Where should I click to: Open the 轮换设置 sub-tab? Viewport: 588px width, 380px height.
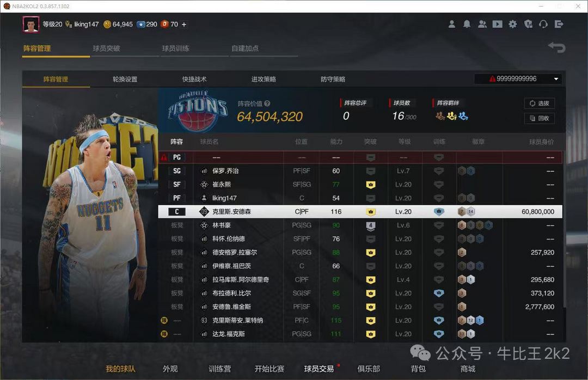coord(125,79)
